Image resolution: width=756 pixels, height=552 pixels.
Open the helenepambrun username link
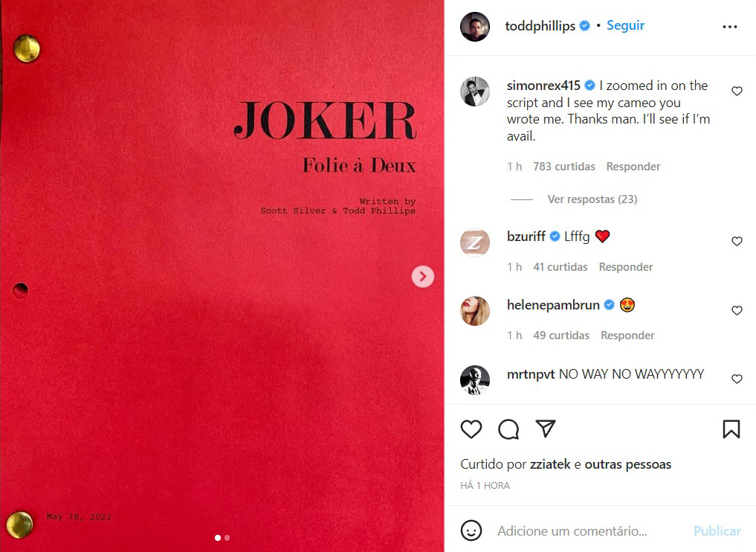553,305
